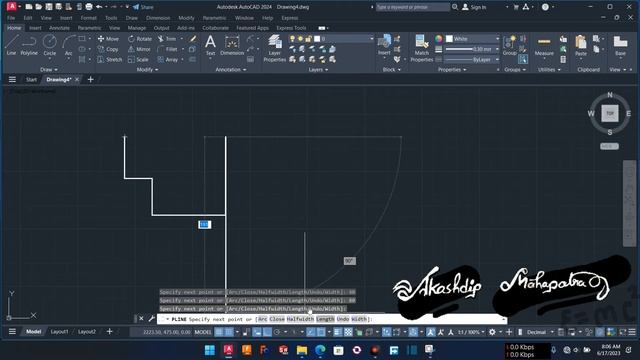Image resolution: width=640 pixels, height=360 pixels.
Task: Select the Dimension tool
Action: tap(232, 44)
